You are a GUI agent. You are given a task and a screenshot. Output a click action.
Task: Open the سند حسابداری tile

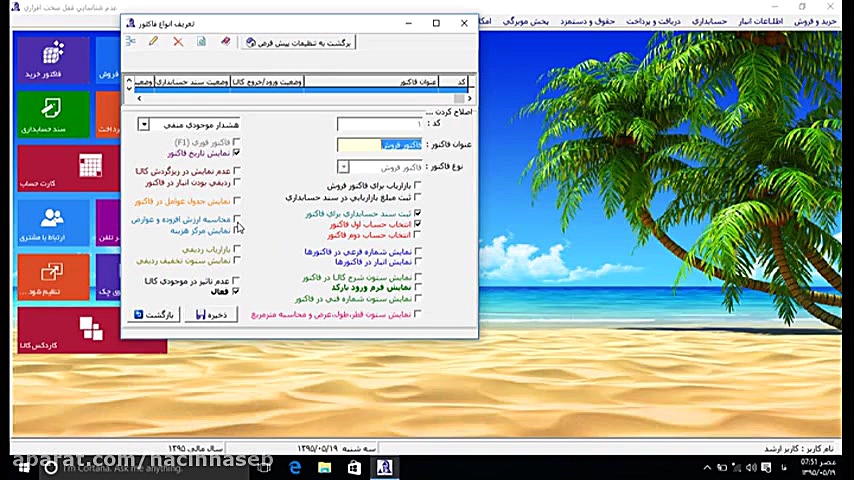tap(53, 114)
